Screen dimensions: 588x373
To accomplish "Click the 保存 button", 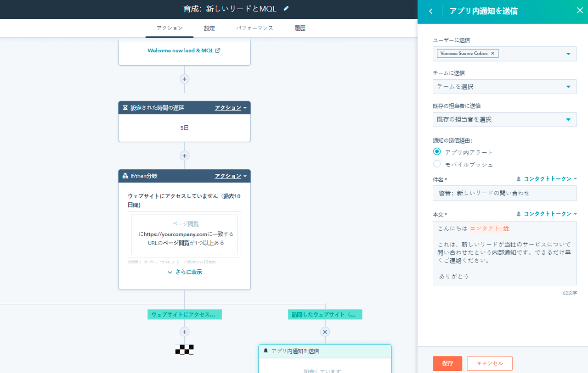I will [x=447, y=363].
